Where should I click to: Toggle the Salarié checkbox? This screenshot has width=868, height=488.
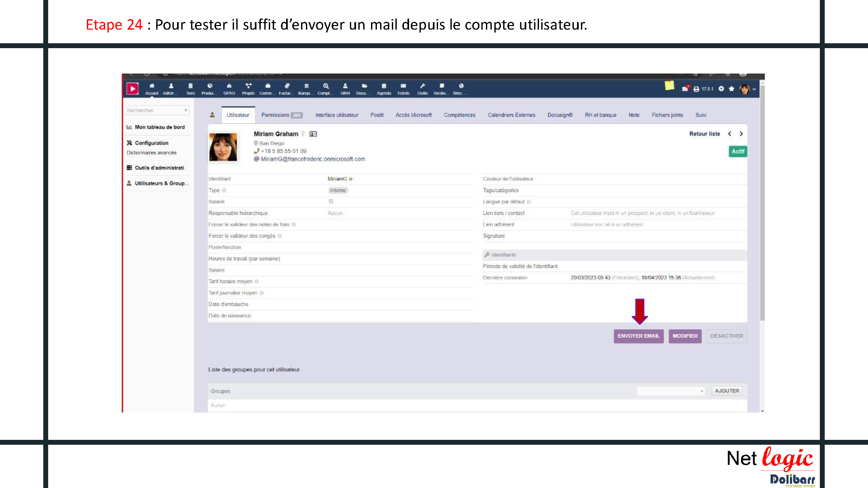(331, 201)
